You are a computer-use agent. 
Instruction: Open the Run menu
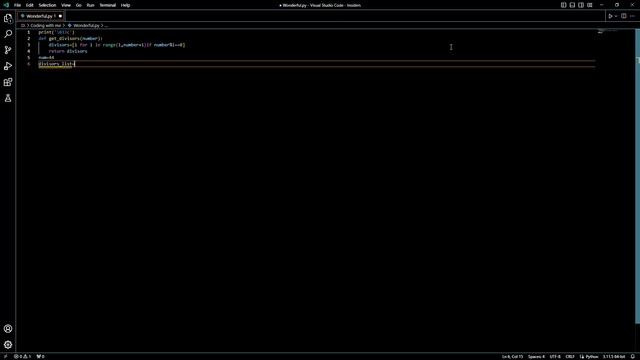click(90, 5)
